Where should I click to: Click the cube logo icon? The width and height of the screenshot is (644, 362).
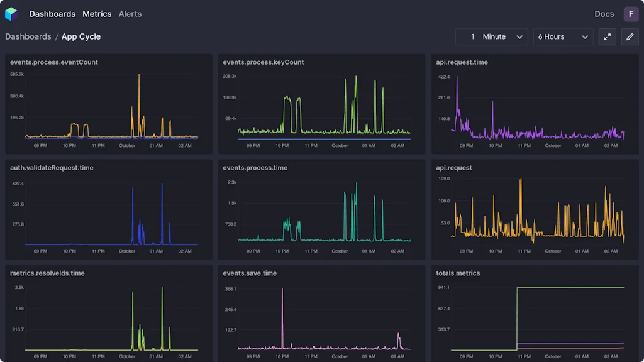coord(11,13)
